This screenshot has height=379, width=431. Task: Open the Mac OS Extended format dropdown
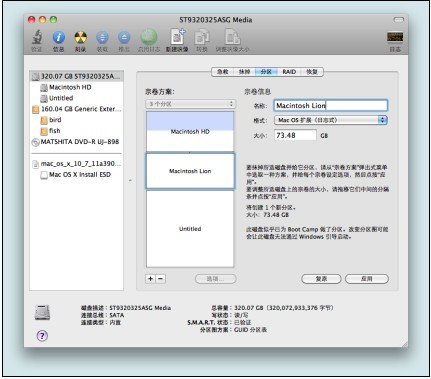[x=331, y=120]
